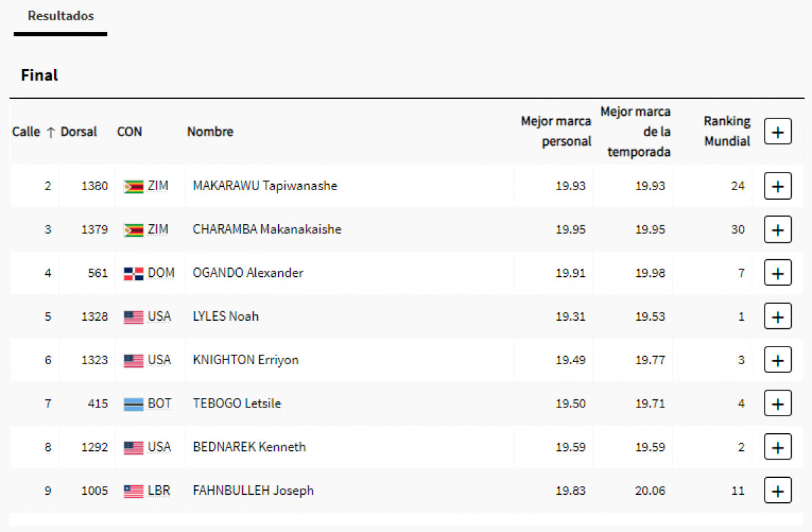Click the Dominican Republic flag icon

[133, 274]
